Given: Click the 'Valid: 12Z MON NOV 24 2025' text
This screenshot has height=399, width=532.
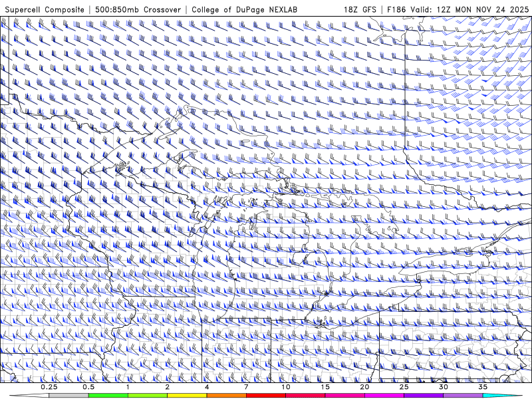Looking at the screenshot, I should click(469, 9).
